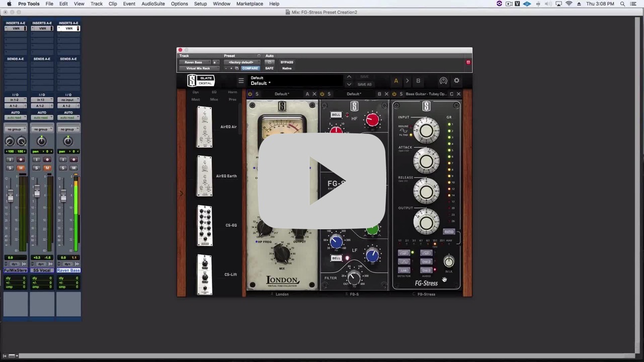Click the FG-Stress Input knob
The width and height of the screenshot is (644, 362).
click(426, 131)
